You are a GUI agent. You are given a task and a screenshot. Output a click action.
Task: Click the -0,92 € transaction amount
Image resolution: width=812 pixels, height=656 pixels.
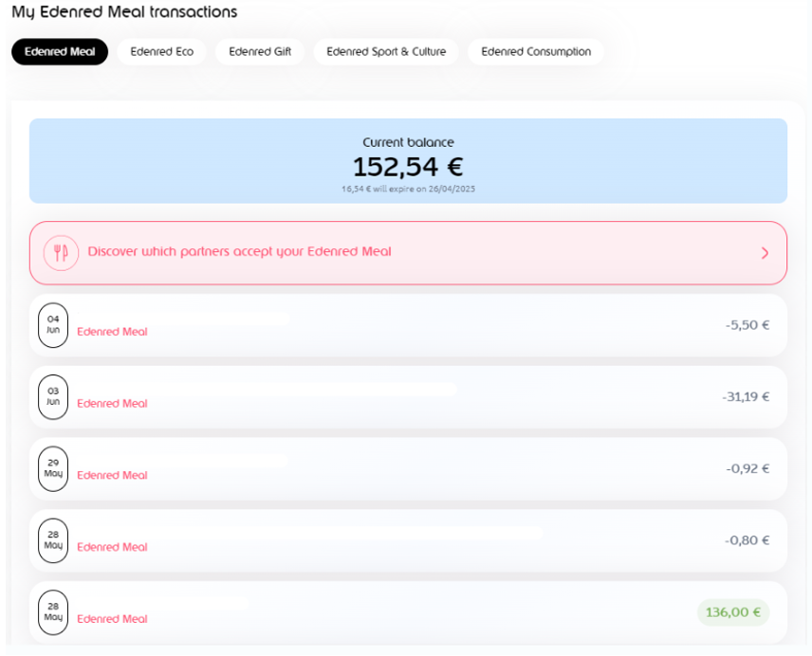pos(747,468)
